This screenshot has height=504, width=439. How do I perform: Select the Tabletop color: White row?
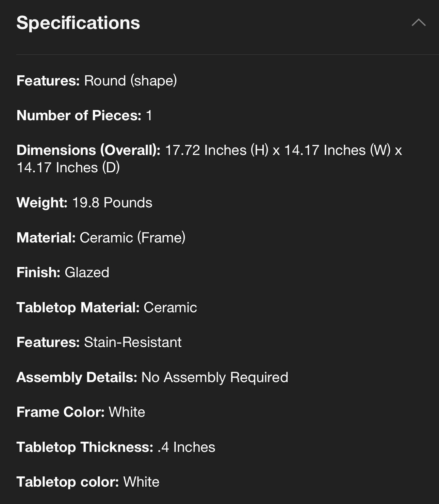click(88, 482)
